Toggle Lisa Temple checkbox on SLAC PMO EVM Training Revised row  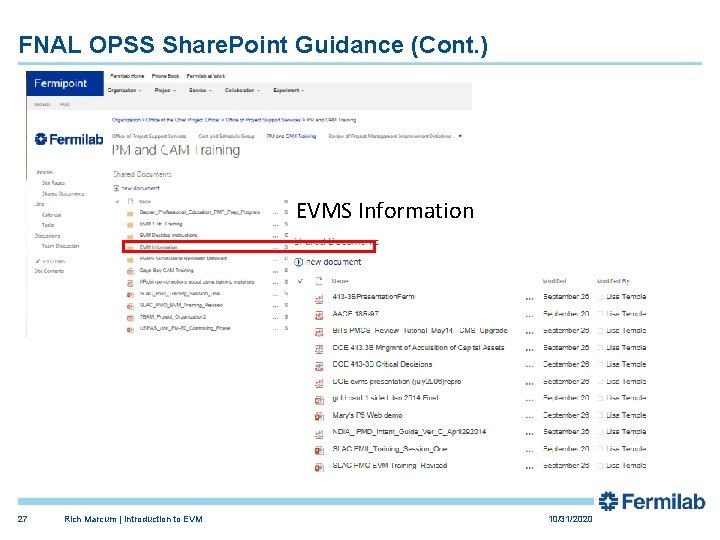tap(600, 466)
